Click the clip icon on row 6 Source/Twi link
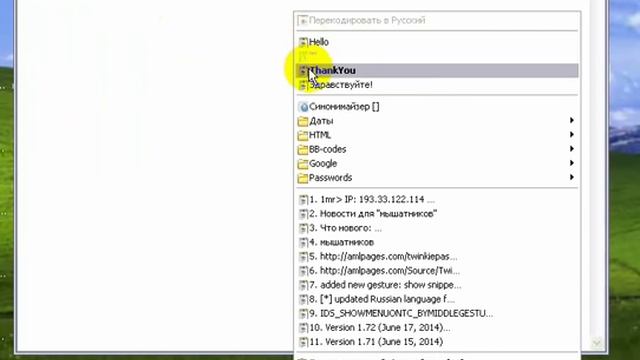The image size is (640, 360). [303, 271]
